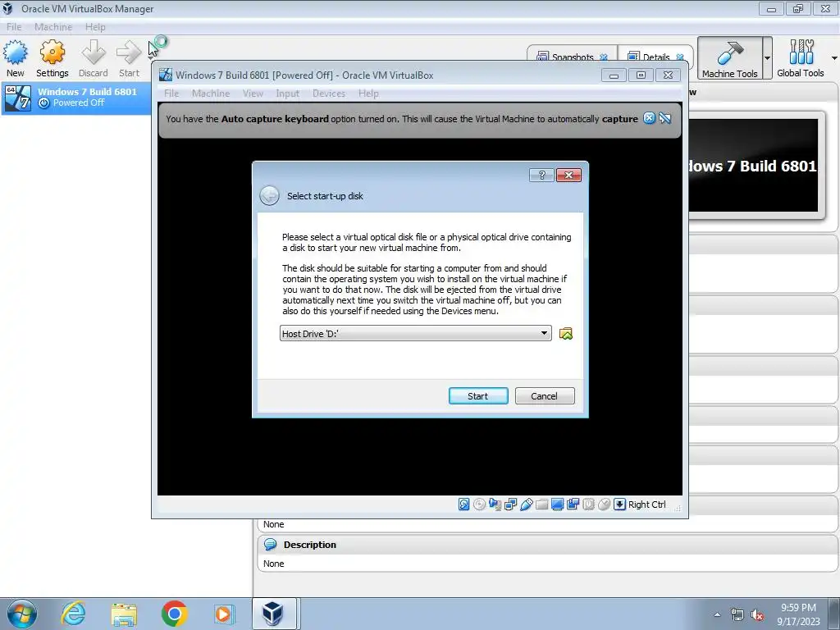This screenshot has height=630, width=840.
Task: Click the mouse integration status icon
Action: pos(604,504)
